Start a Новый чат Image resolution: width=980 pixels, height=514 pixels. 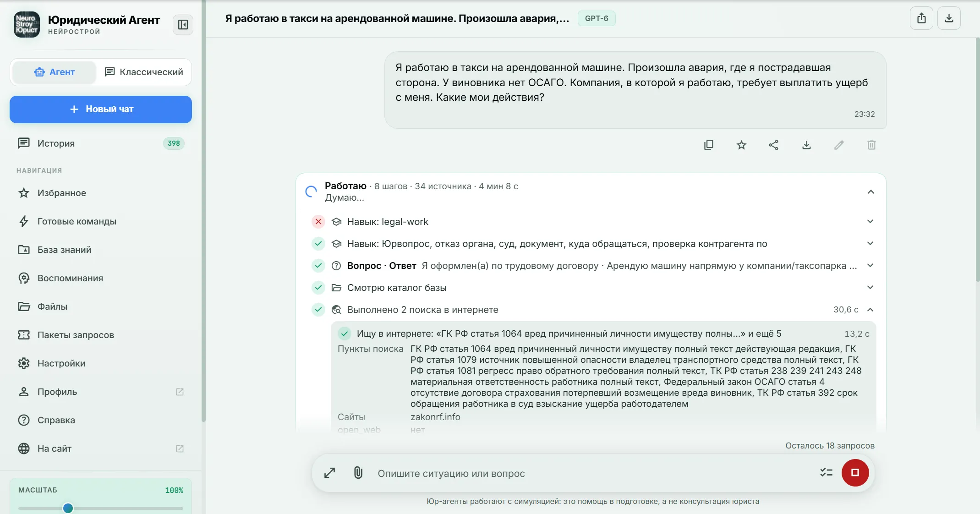(x=101, y=109)
